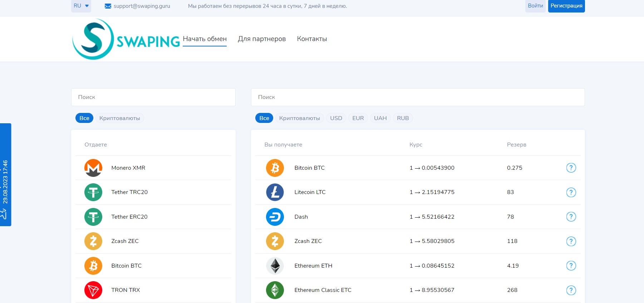Select the Monero XMR coin icon
Image resolution: width=644 pixels, height=303 pixels.
(93, 168)
